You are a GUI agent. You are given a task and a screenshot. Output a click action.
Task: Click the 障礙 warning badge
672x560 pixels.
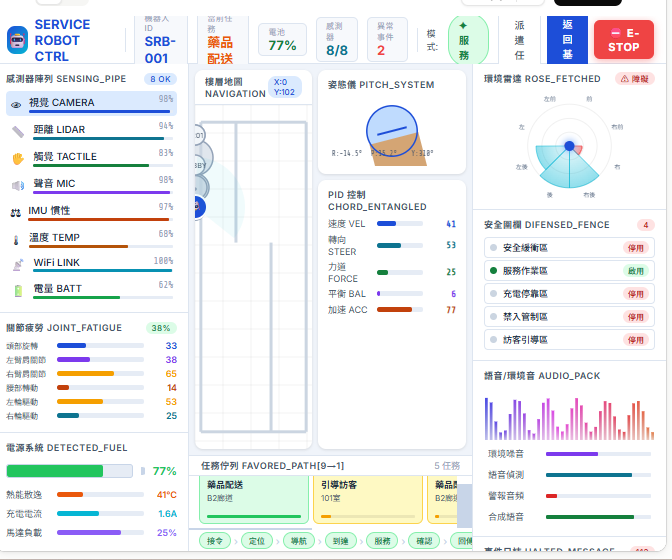[635, 79]
